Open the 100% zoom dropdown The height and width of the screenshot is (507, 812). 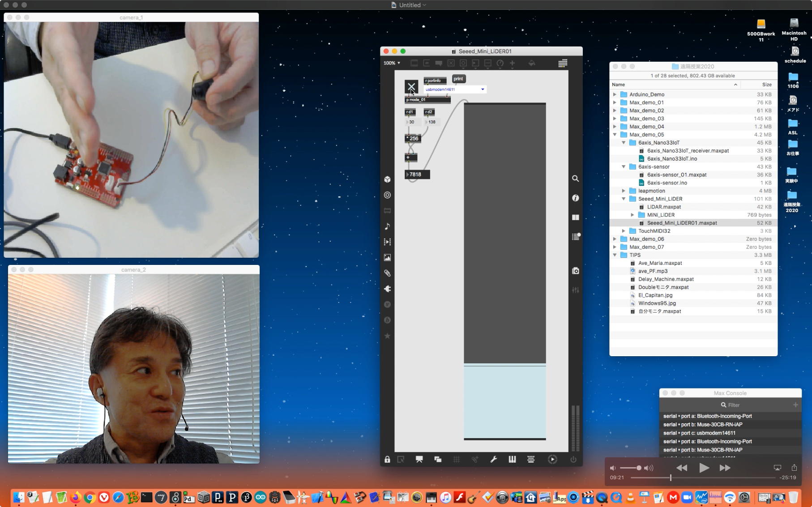pyautogui.click(x=392, y=63)
